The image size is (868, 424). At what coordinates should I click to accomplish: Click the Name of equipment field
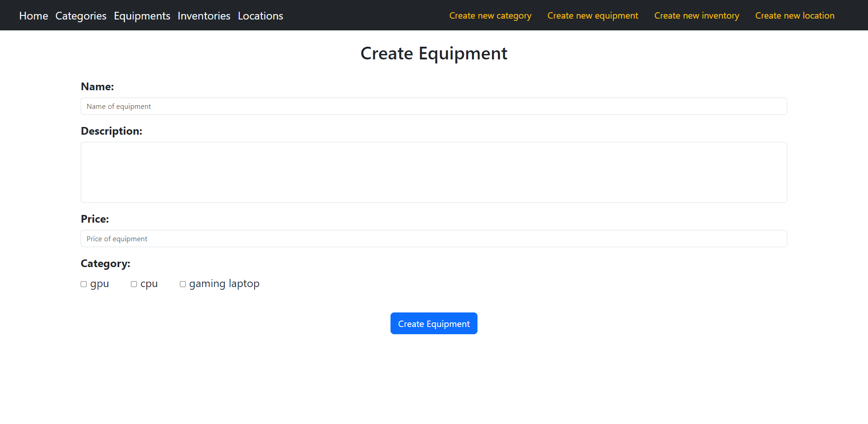click(434, 106)
